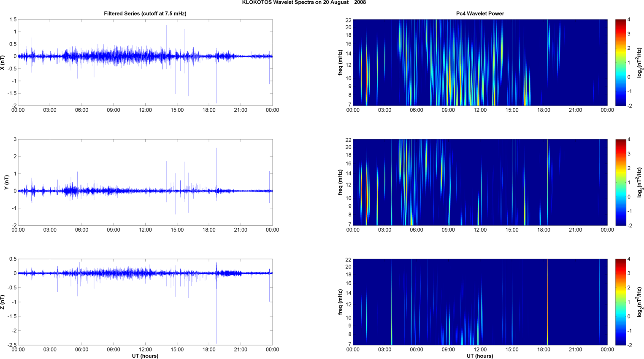Screen dimensions: 644x359
Task: Select the Z (nT) y-axis label
Action: [3, 302]
